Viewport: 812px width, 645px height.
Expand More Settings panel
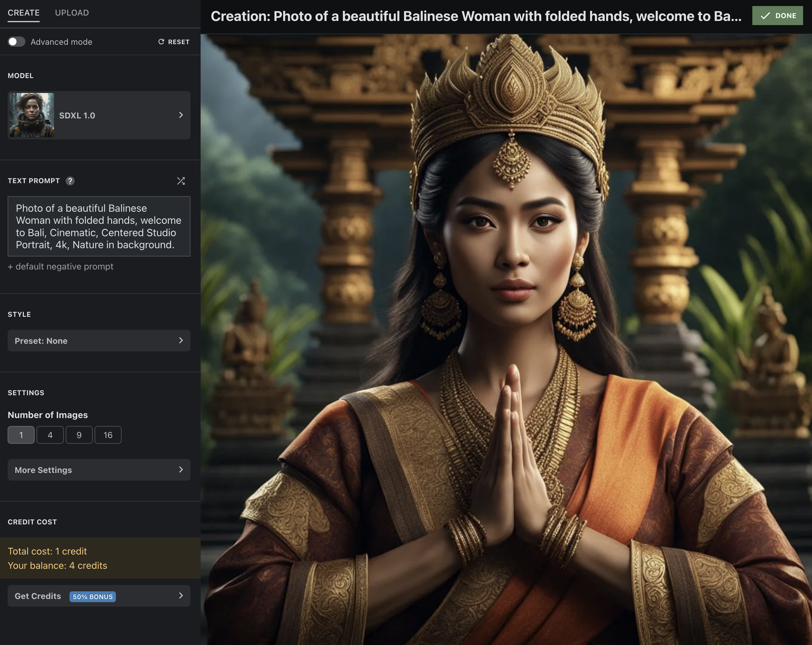point(99,470)
